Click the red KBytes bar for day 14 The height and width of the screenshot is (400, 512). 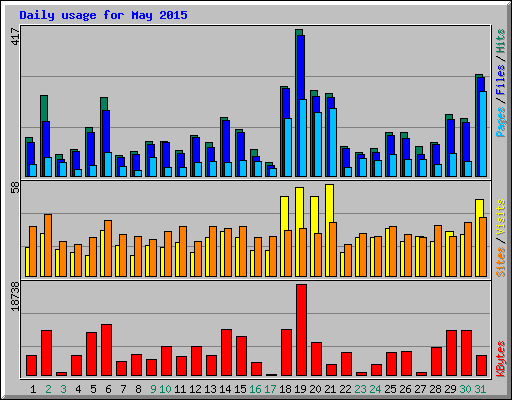(x=226, y=353)
